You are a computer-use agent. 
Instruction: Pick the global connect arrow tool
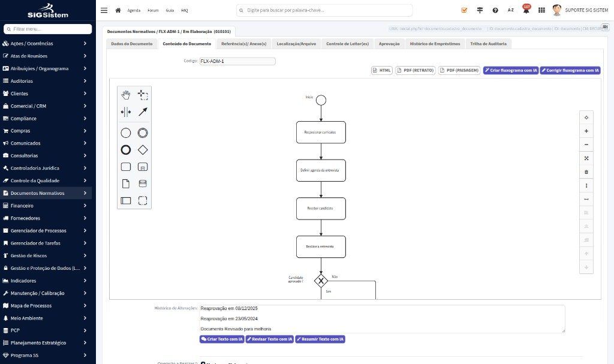tap(143, 112)
